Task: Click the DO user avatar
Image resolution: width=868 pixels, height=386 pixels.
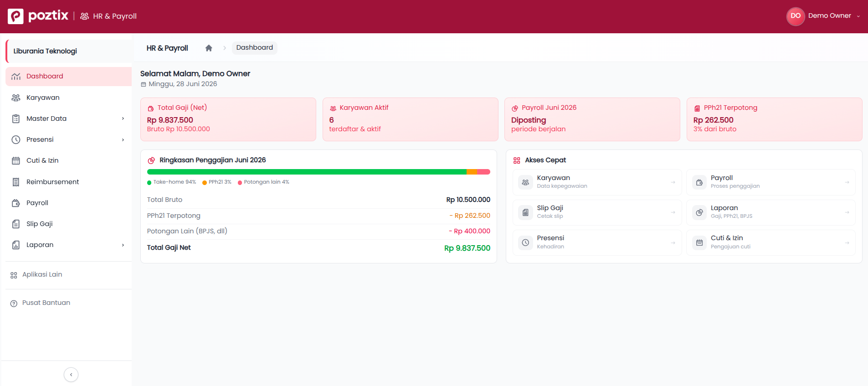Action: point(796,16)
